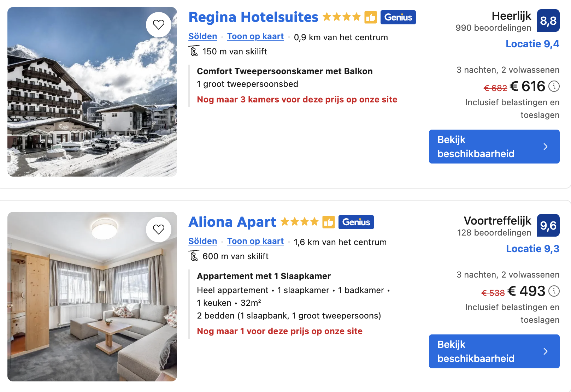
Task: Click the 8,8 review score badge
Action: coord(548,21)
